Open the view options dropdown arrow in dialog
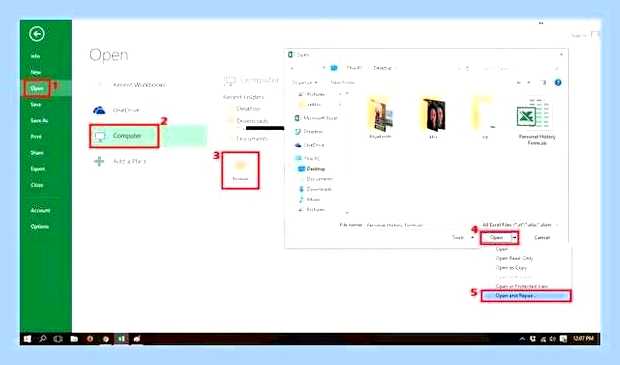The width and height of the screenshot is (620, 365). pyautogui.click(x=529, y=83)
